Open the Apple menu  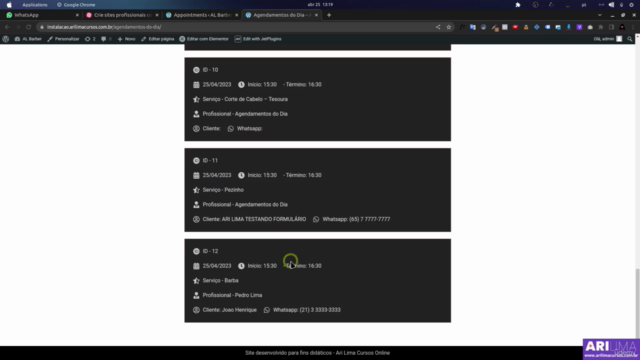click(9, 4)
